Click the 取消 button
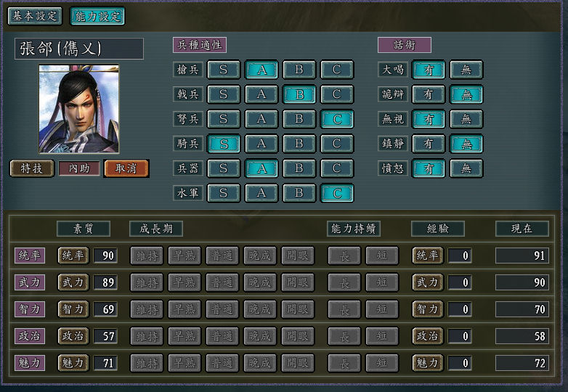568x392 pixels. coord(126,168)
